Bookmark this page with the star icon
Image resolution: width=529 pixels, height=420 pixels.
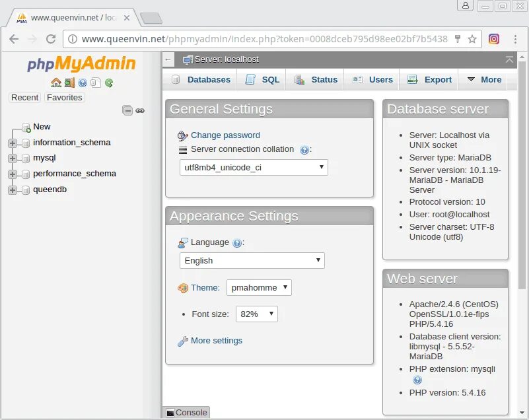click(x=472, y=39)
